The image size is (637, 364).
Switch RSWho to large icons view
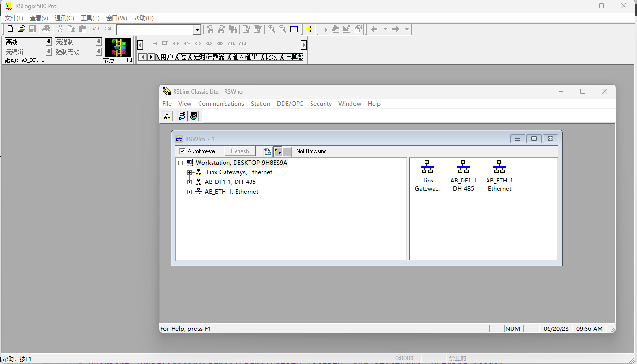277,151
